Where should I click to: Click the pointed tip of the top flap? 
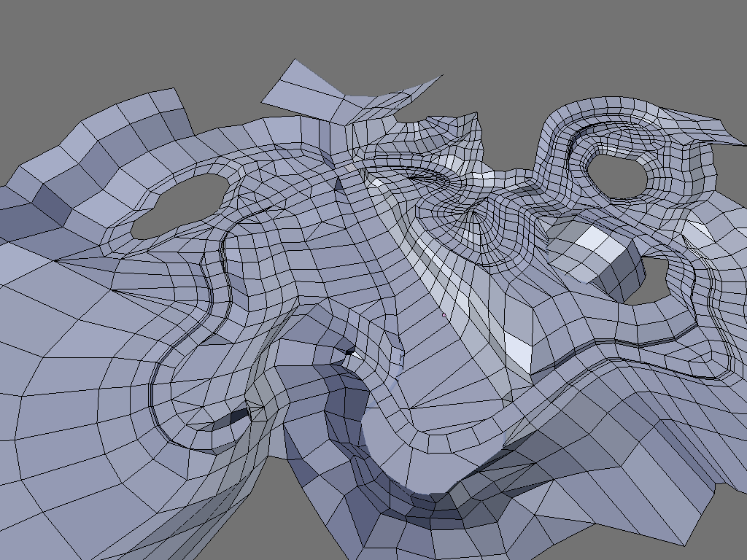coord(442,75)
